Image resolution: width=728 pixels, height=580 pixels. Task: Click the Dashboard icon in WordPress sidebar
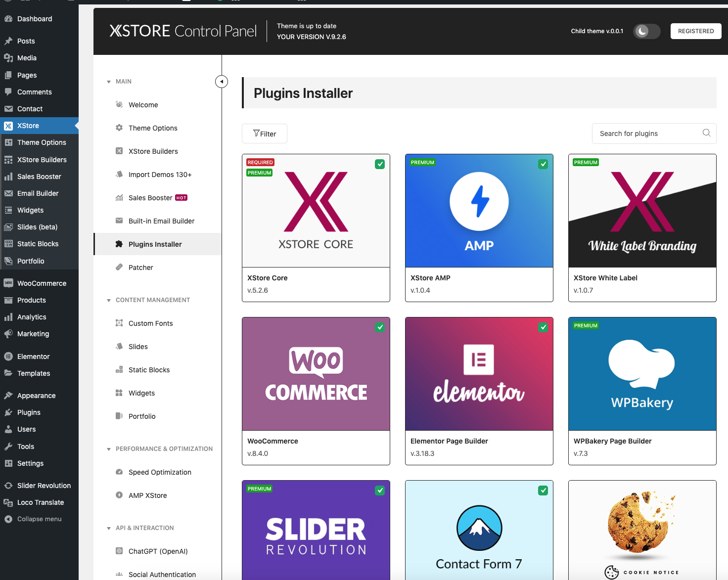pyautogui.click(x=8, y=19)
